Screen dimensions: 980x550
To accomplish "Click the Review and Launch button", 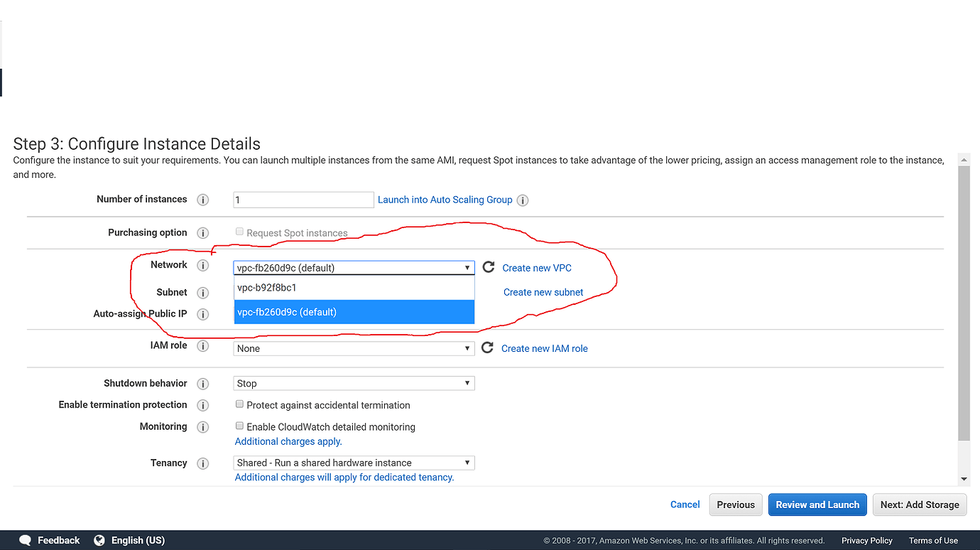I will coord(817,505).
